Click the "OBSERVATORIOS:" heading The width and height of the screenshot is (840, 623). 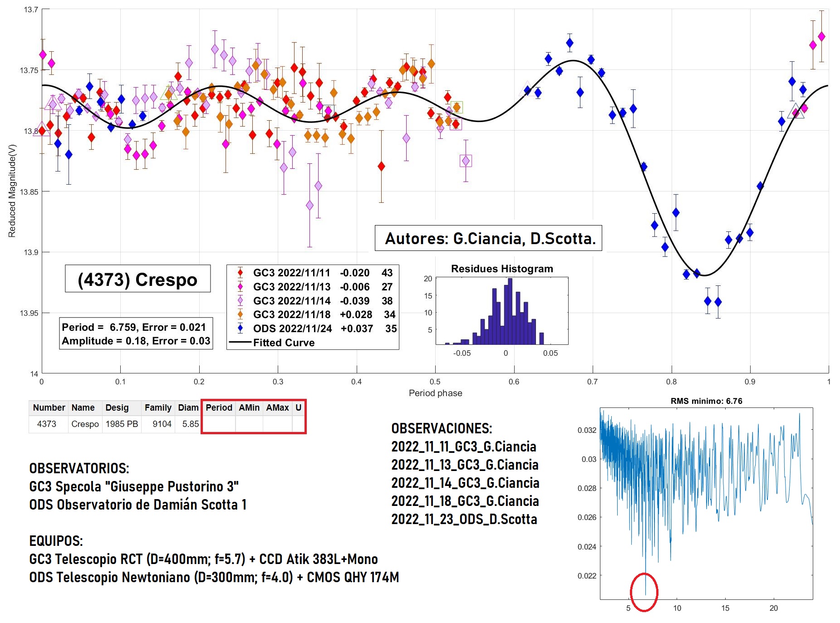coord(79,468)
